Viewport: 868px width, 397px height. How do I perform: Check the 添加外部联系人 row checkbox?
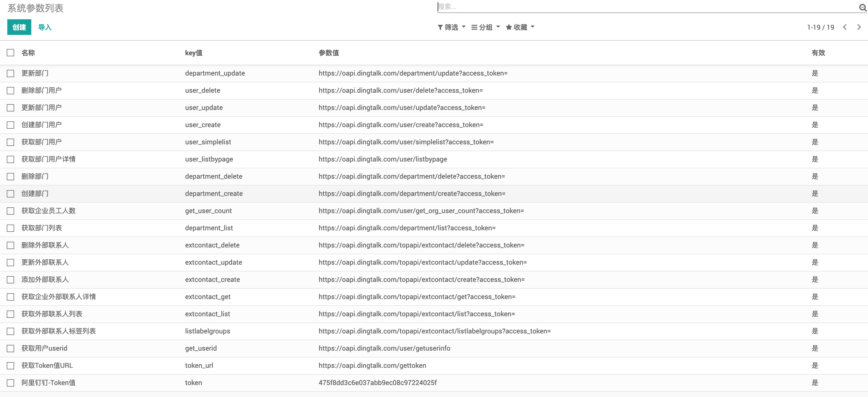10,280
